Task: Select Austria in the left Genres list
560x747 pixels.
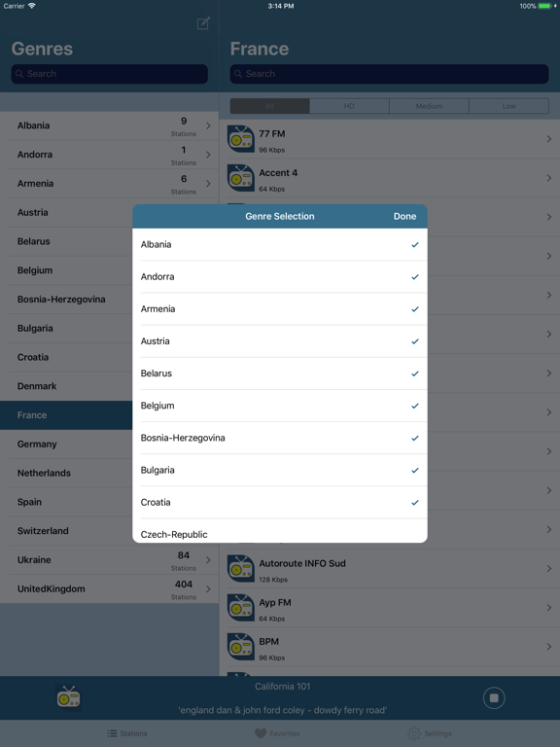Action: coord(66,212)
